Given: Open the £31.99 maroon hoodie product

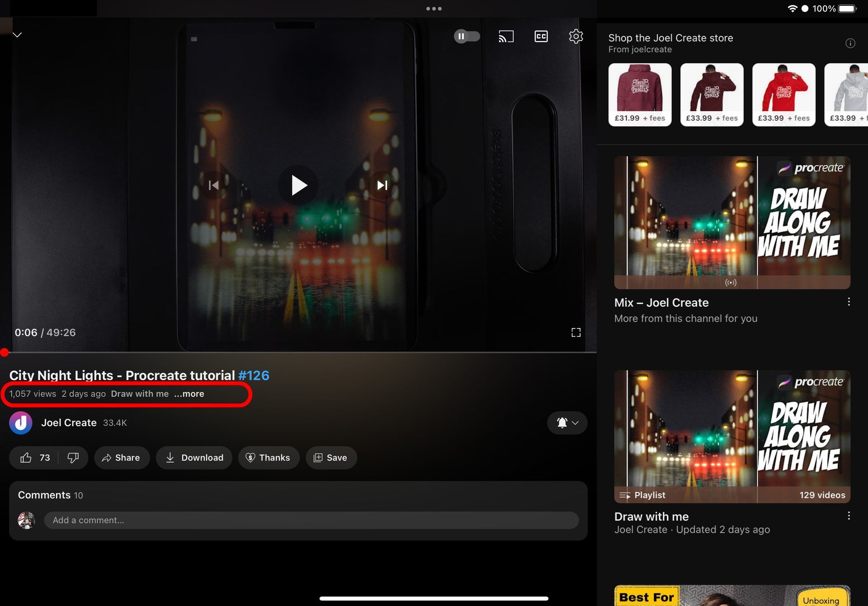Looking at the screenshot, I should (640, 94).
